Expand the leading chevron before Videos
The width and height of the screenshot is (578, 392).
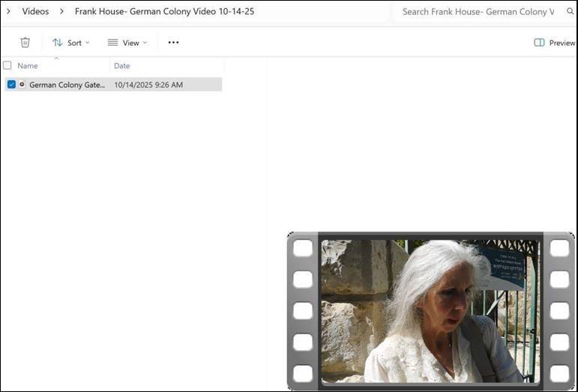(x=8, y=11)
